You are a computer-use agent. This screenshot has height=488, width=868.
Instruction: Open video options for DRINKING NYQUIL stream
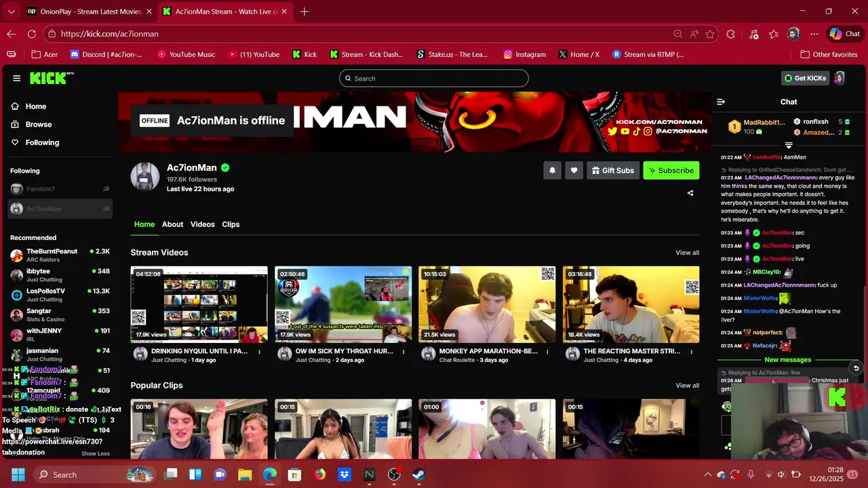(259, 352)
